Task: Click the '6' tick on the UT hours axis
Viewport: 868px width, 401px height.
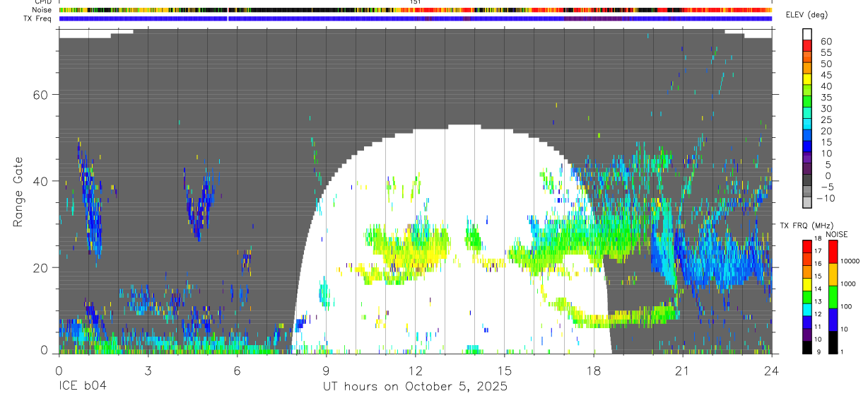Action: pos(237,370)
